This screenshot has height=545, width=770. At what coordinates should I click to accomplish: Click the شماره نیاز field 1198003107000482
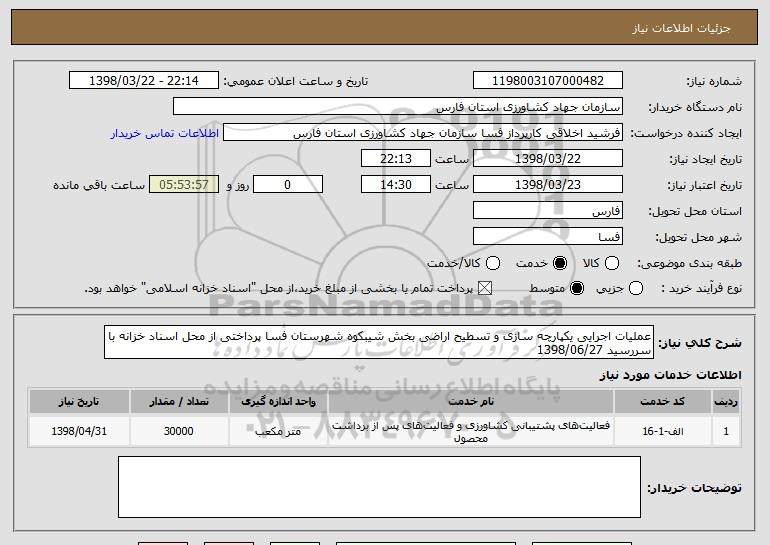coord(548,81)
